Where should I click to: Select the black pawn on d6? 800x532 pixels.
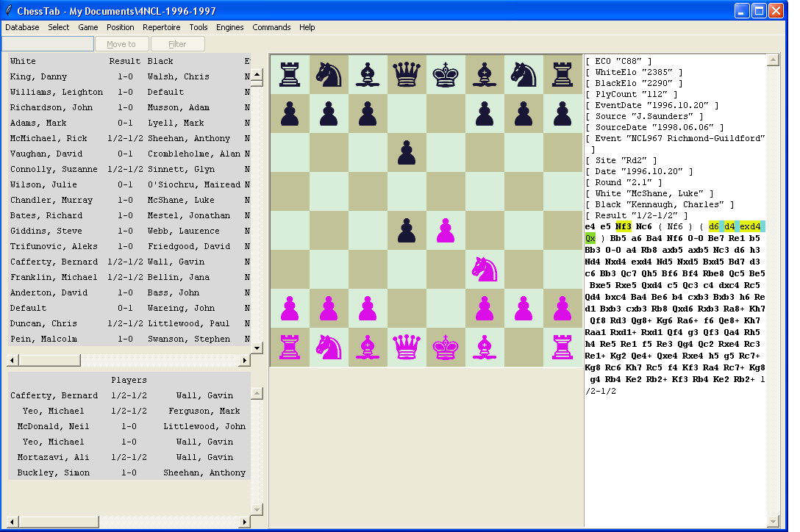[x=407, y=153]
